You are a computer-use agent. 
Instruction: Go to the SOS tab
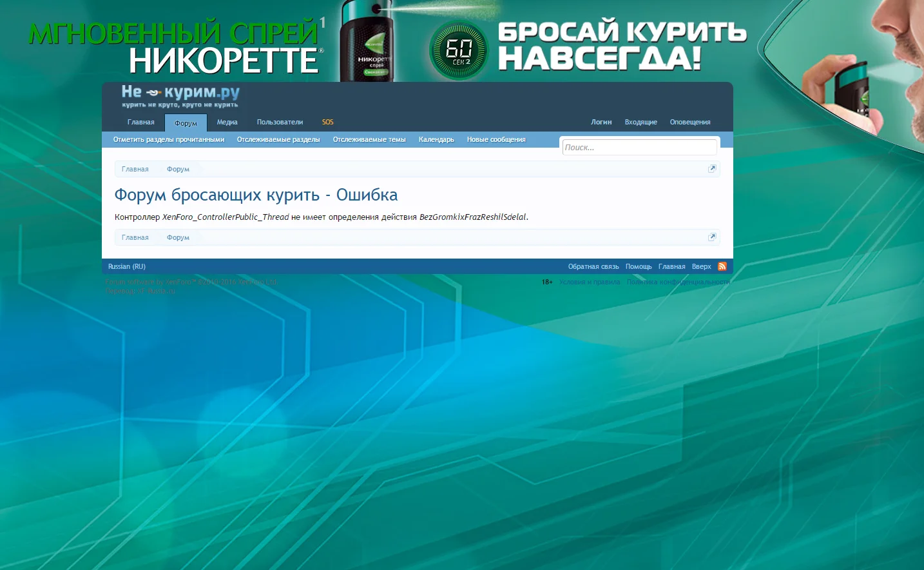(328, 122)
